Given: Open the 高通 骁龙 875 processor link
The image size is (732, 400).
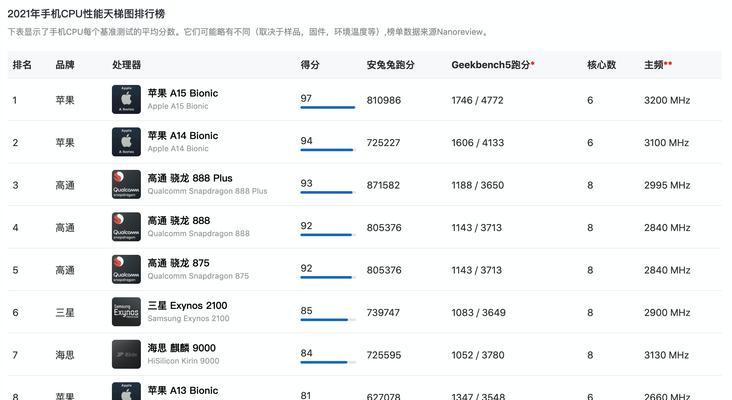Looking at the screenshot, I should click(179, 263).
